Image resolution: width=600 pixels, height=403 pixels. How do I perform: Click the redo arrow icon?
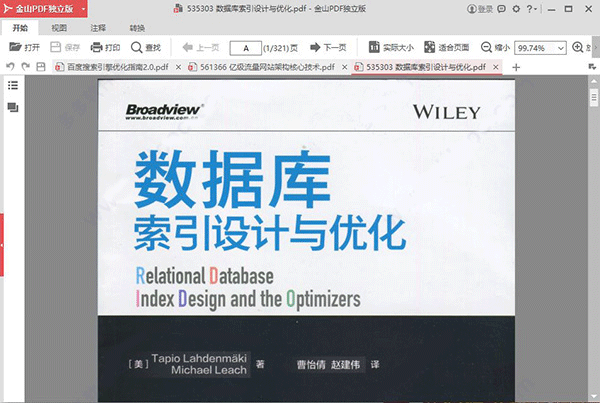(x=26, y=67)
